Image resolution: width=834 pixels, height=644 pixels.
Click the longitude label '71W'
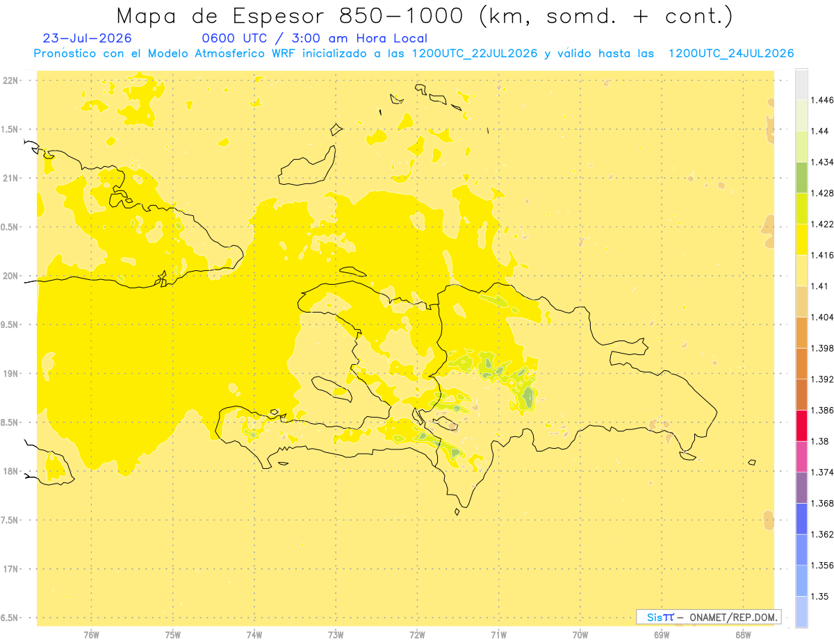pyautogui.click(x=498, y=634)
